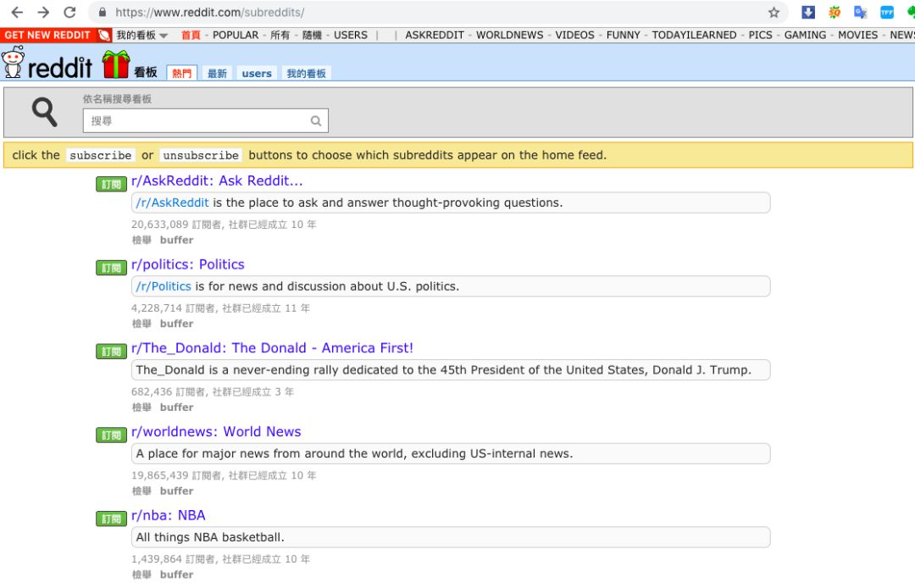Expand the 我的看板 dropdown in top bar
The height and width of the screenshot is (588, 915).
tap(141, 36)
